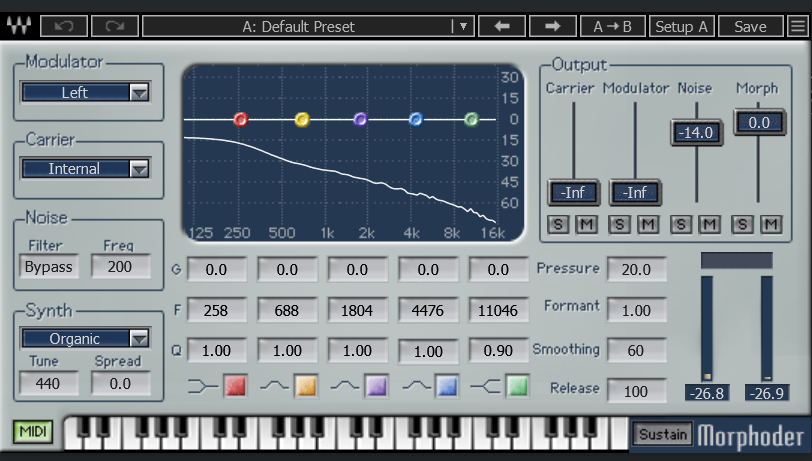Click the Formant value 1.00

click(636, 310)
